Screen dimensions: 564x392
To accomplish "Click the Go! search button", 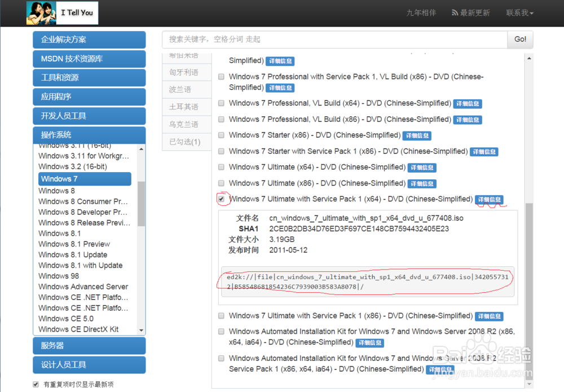I will [520, 39].
